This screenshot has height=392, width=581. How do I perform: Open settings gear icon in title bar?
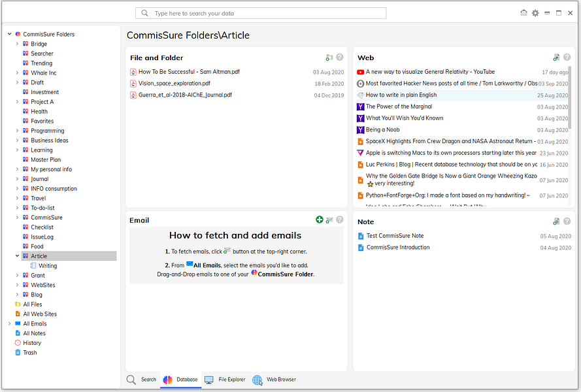pyautogui.click(x=535, y=13)
